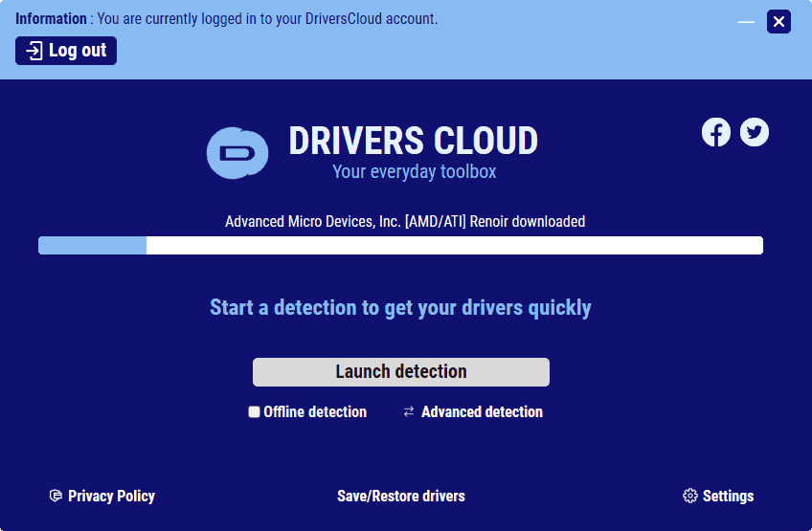Screen dimensions: 812x531
Task: Click the 'Renoir downloaded' status text
Action: coord(405,222)
